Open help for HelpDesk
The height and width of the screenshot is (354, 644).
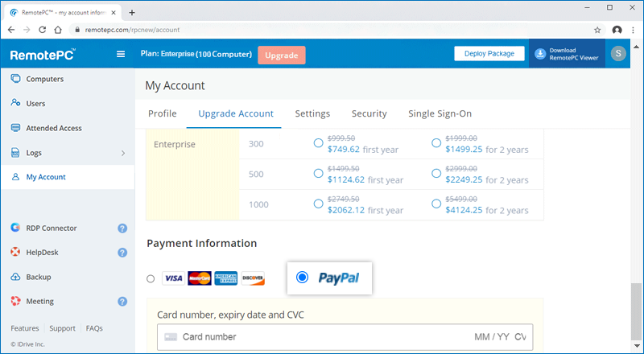[122, 252]
